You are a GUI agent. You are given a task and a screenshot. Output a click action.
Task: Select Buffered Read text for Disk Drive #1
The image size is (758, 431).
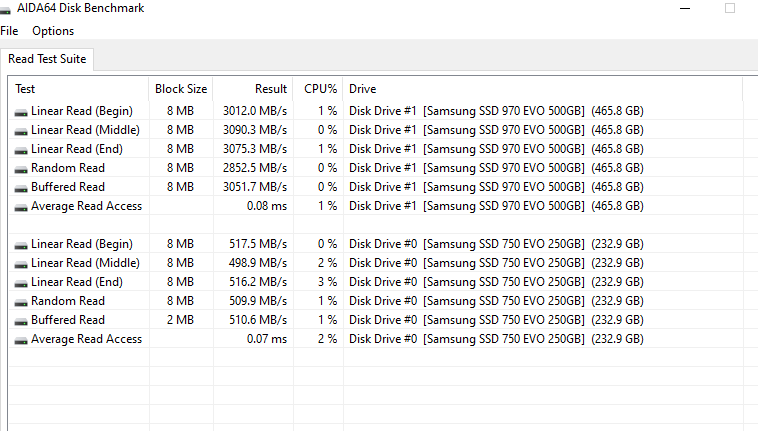[68, 187]
